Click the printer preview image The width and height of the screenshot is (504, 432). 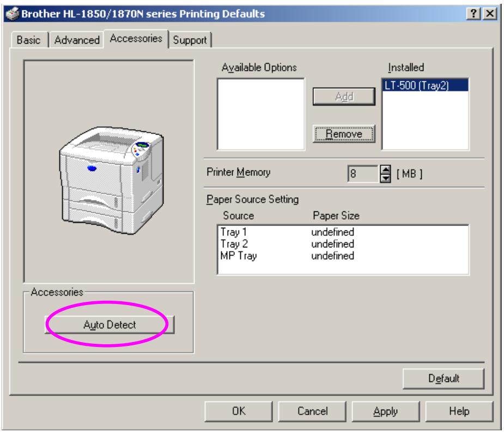(112, 180)
